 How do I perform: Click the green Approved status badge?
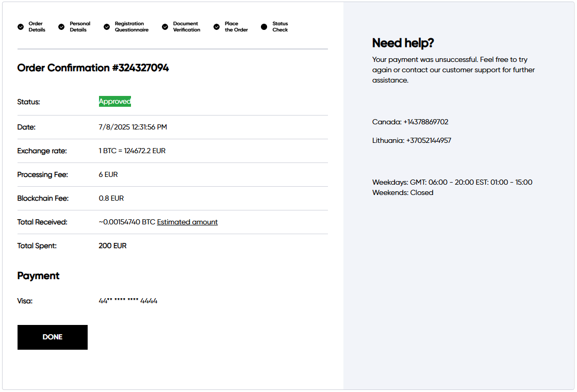[115, 102]
